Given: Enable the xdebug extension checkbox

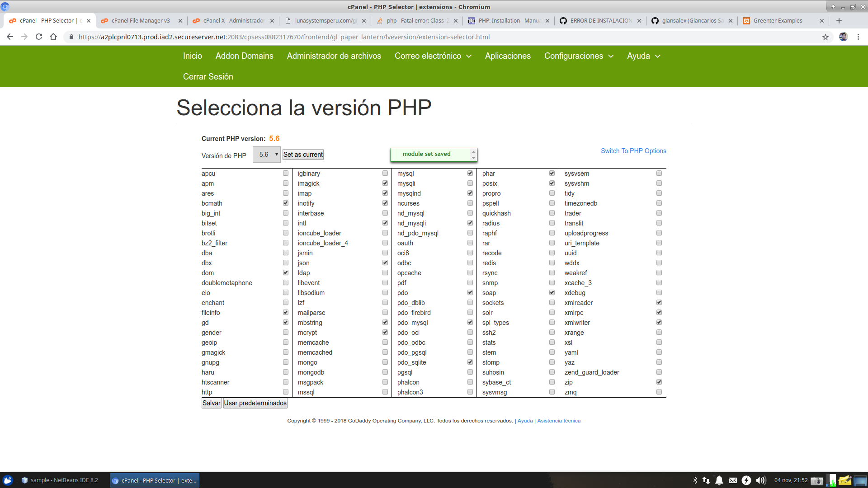Looking at the screenshot, I should click(659, 292).
